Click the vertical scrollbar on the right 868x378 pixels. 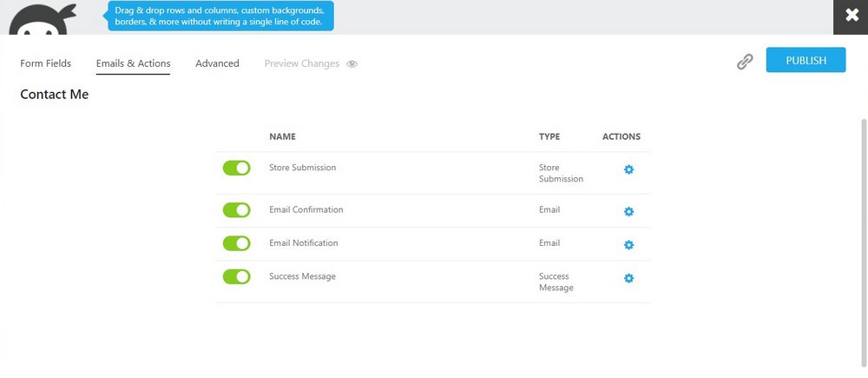point(865,242)
